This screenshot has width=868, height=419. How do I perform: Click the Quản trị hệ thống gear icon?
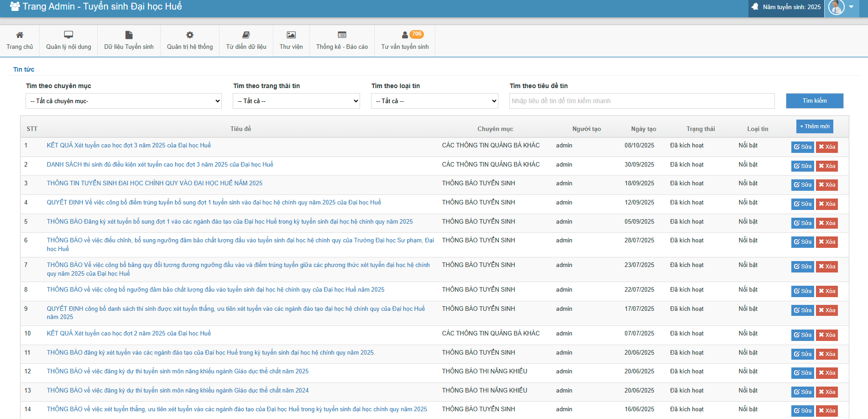190,35
